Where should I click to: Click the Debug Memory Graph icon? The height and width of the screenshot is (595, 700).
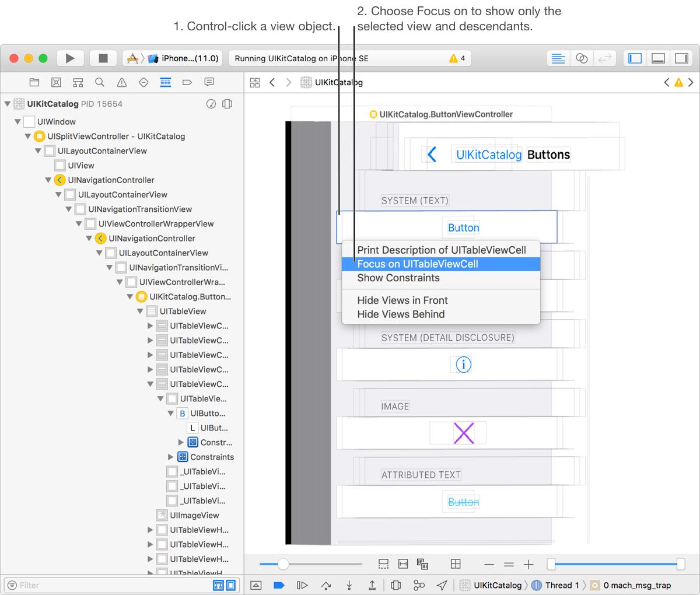[x=419, y=585]
